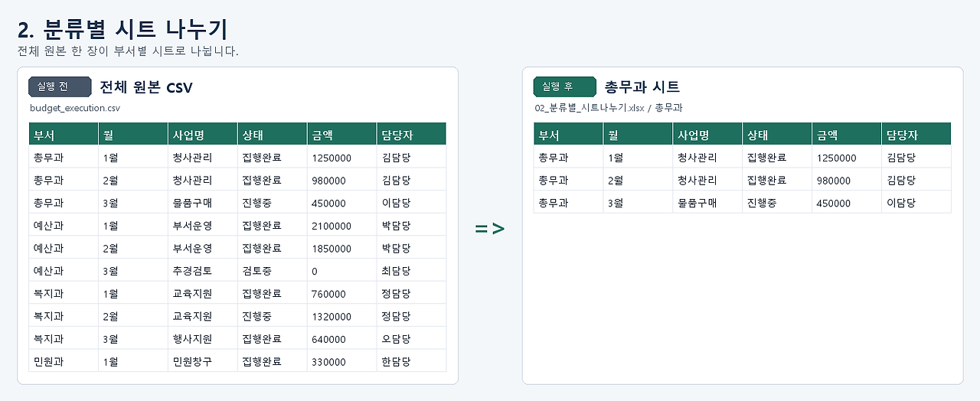Click the path '02_분류별_시트나누기.xlsx / 총무과'
The image size is (980, 401).
tap(609, 108)
